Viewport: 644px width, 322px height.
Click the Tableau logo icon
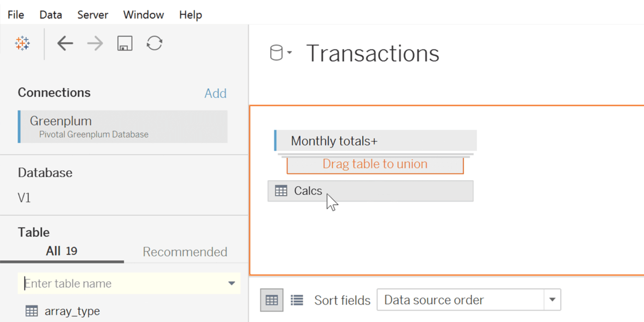(x=22, y=43)
